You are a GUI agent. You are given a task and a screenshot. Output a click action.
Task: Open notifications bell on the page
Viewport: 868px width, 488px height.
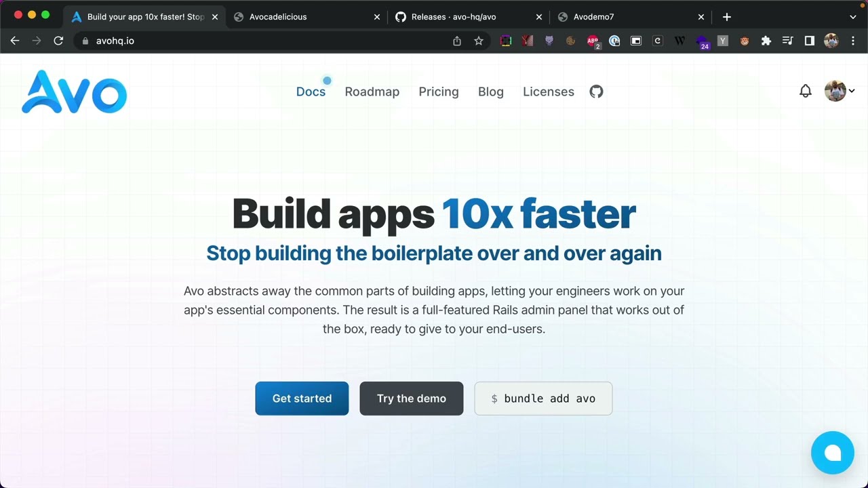click(x=806, y=91)
